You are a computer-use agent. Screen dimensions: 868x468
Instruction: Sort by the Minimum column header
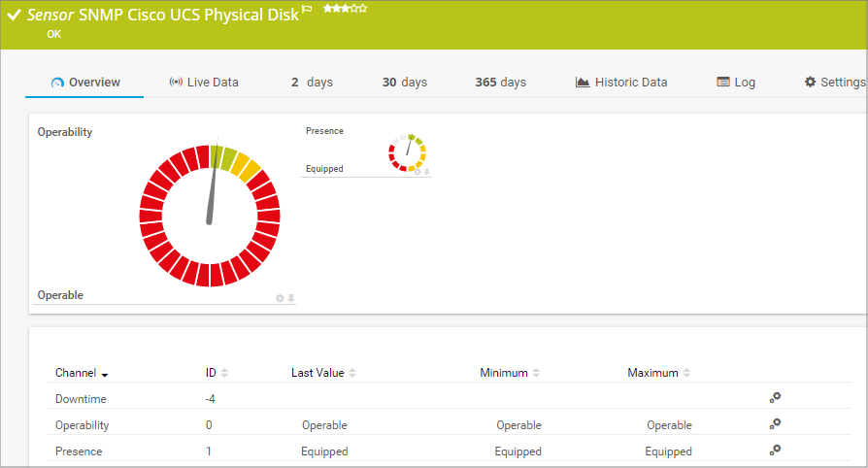[509, 373]
